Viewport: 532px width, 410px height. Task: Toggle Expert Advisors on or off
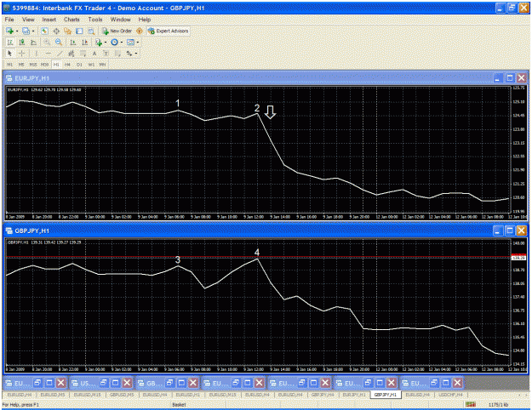tap(169, 31)
